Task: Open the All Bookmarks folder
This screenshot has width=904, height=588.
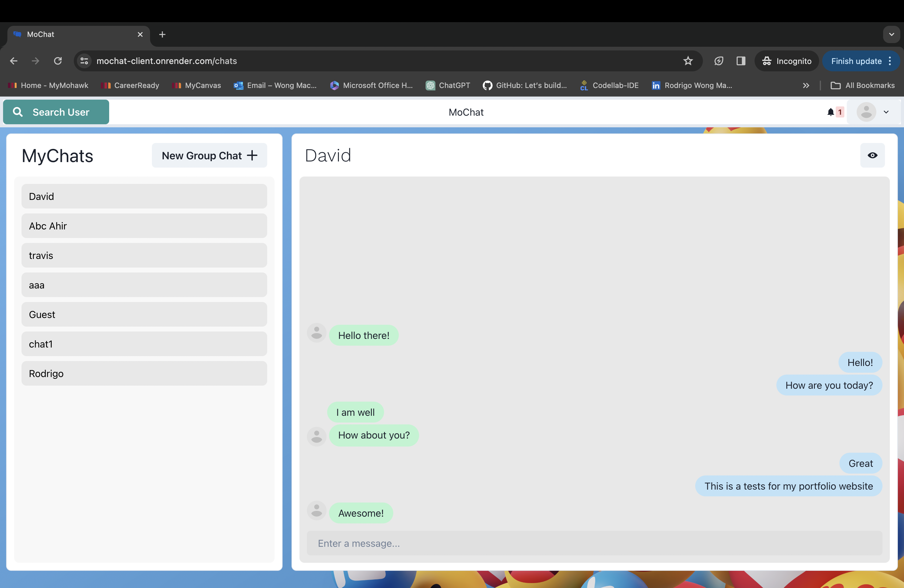Action: (862, 85)
